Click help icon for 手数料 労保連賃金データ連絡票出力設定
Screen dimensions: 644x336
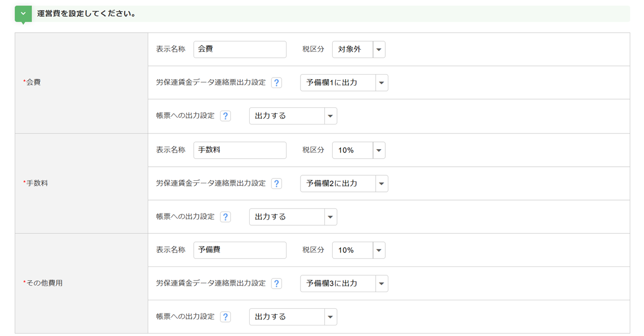276,183
